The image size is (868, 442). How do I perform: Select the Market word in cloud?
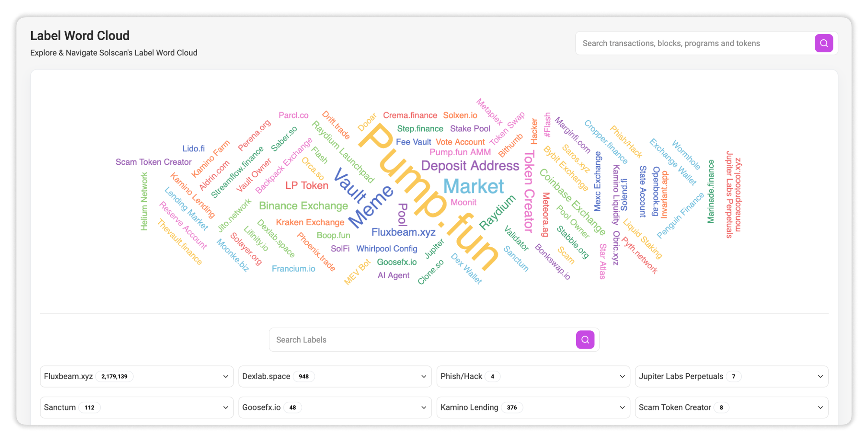[473, 186]
